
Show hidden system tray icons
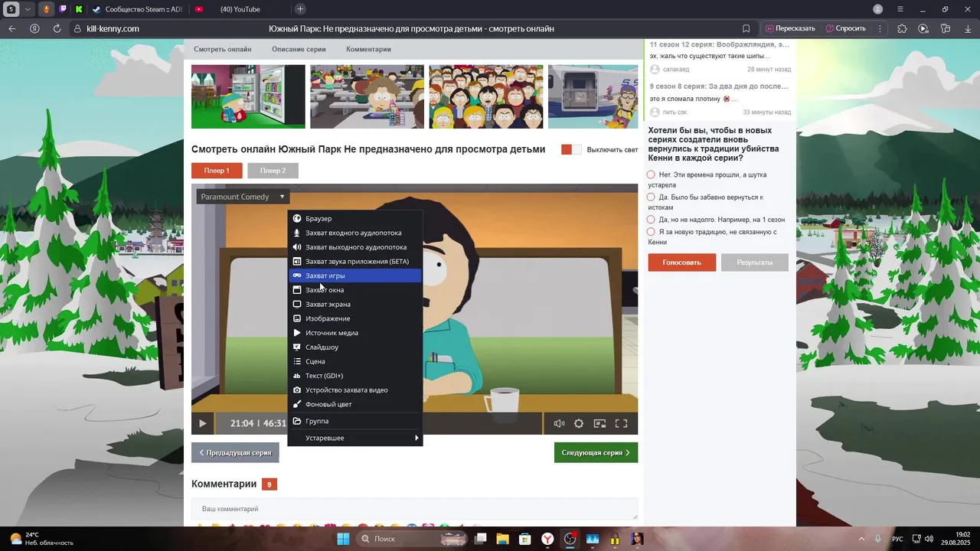tap(861, 539)
